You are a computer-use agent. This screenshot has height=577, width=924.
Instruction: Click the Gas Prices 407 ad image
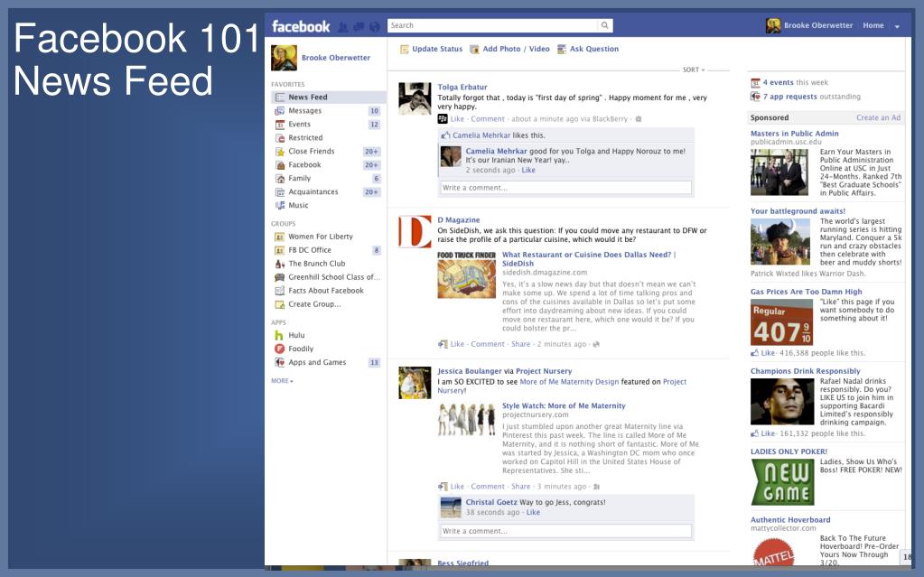(x=781, y=322)
